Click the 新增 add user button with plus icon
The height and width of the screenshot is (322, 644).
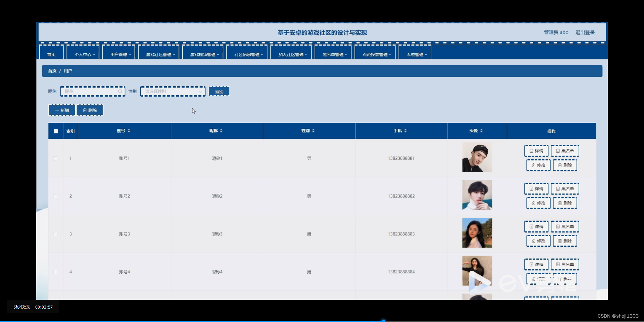tap(61, 110)
